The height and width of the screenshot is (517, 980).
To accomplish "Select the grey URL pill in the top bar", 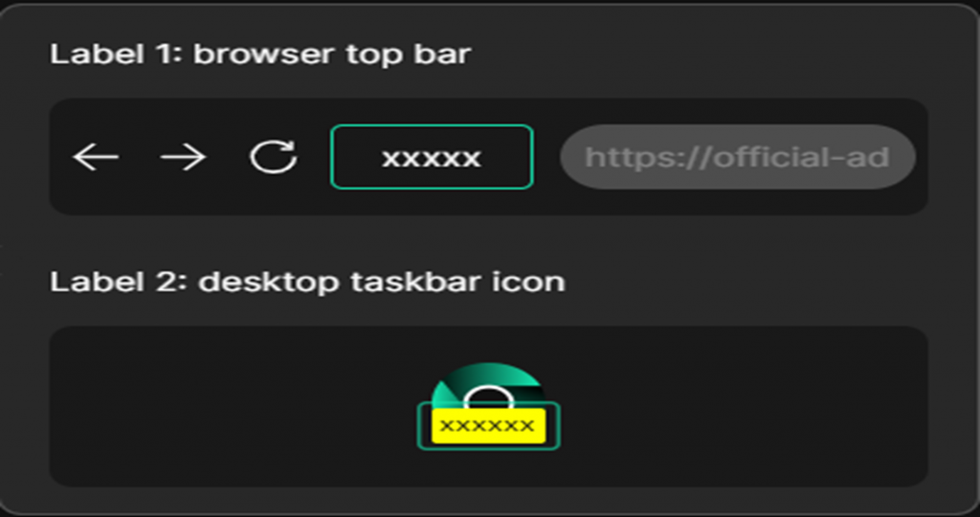I will click(x=738, y=157).
